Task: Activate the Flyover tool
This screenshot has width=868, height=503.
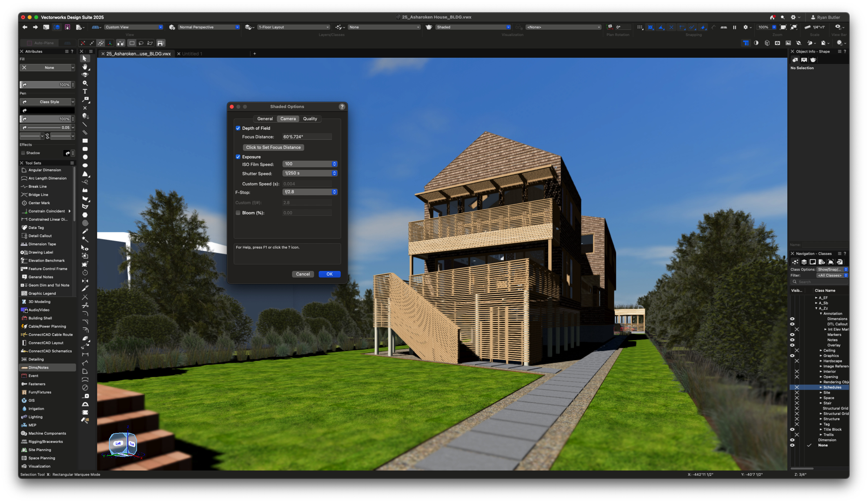Action: (85, 75)
